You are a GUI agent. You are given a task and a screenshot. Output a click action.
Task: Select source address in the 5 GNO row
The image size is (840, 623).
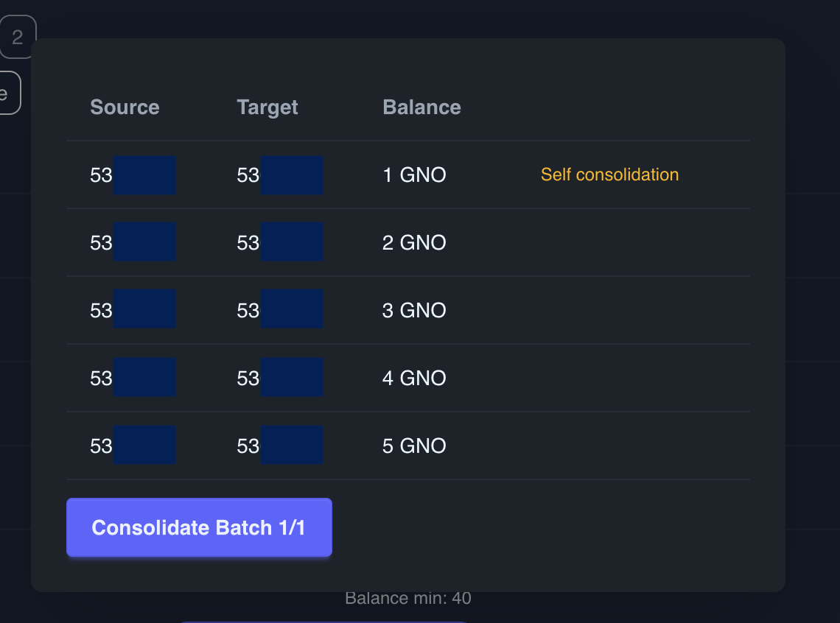[x=133, y=446]
